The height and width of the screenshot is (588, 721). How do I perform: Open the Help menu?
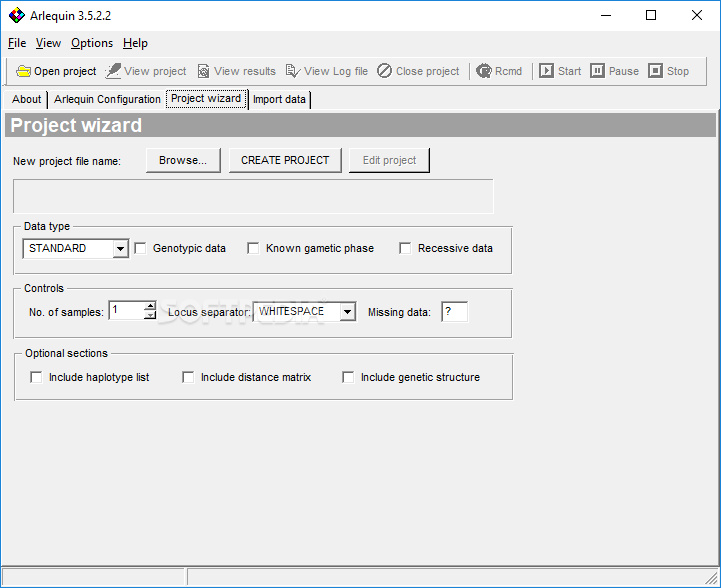135,43
